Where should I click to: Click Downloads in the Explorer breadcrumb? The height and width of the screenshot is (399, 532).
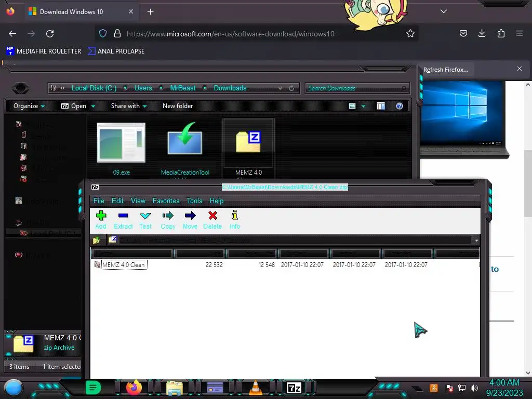tap(230, 88)
